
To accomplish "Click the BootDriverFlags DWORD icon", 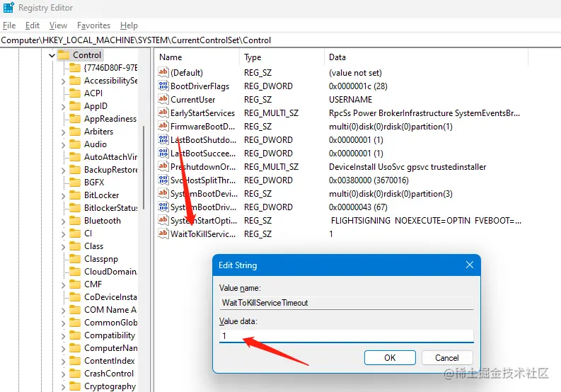I will coord(163,86).
